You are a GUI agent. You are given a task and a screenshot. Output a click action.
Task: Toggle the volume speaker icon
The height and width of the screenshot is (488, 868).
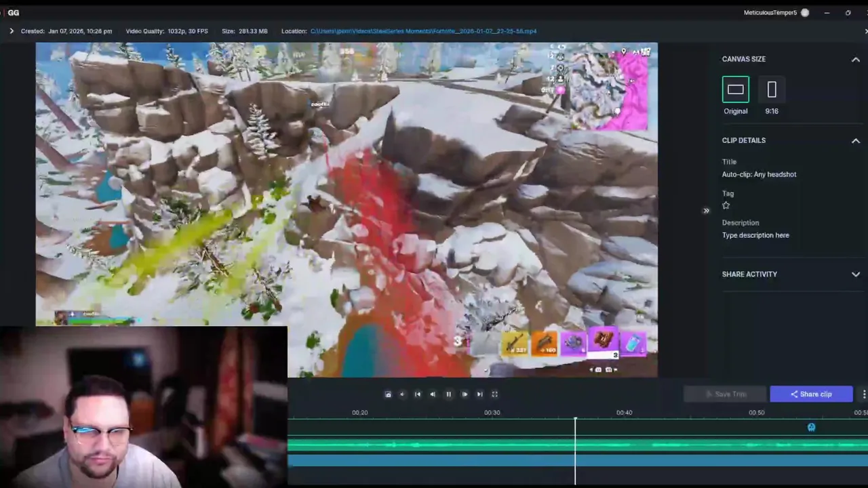coord(402,394)
